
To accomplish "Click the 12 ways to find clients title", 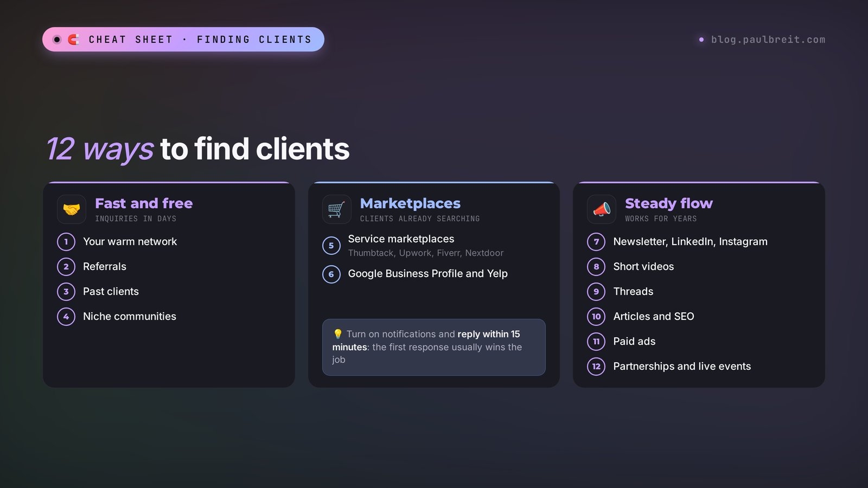I will coord(198,149).
